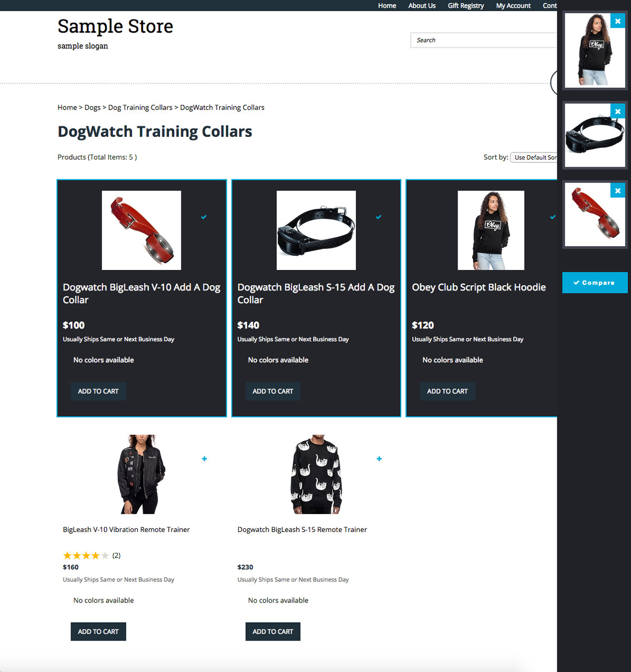631x672 pixels.
Task: Add the $160 Vibration Remote Trainer to cart
Action: pos(98,631)
